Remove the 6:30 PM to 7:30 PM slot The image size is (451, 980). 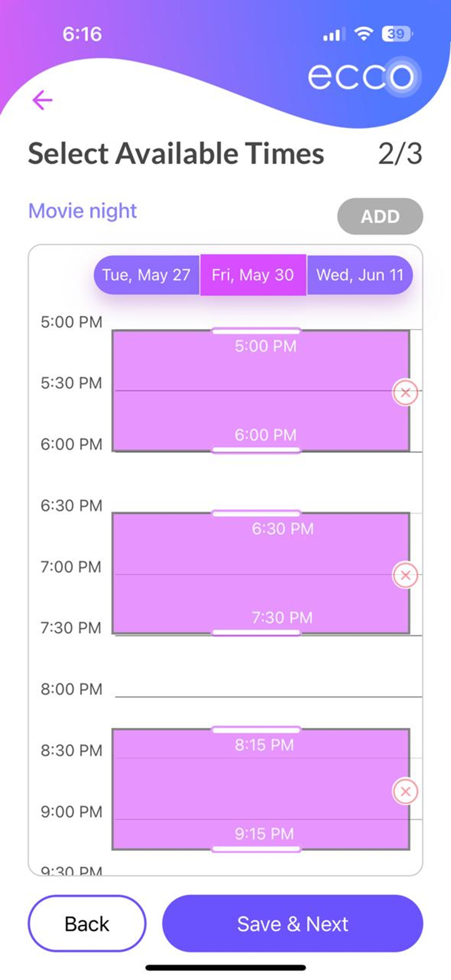coord(405,575)
